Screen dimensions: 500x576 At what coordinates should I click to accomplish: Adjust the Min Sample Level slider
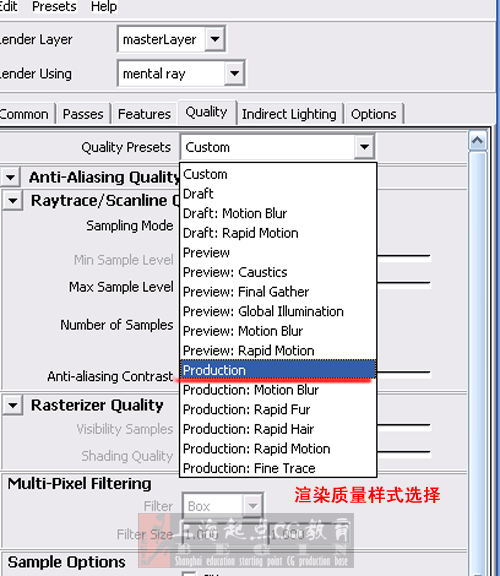click(404, 256)
